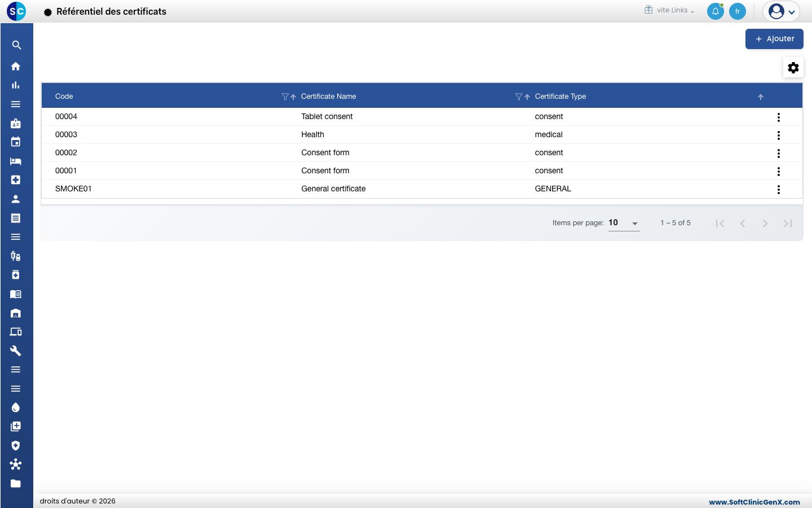Open the vite Links dropdown
812x508 pixels.
(x=669, y=10)
